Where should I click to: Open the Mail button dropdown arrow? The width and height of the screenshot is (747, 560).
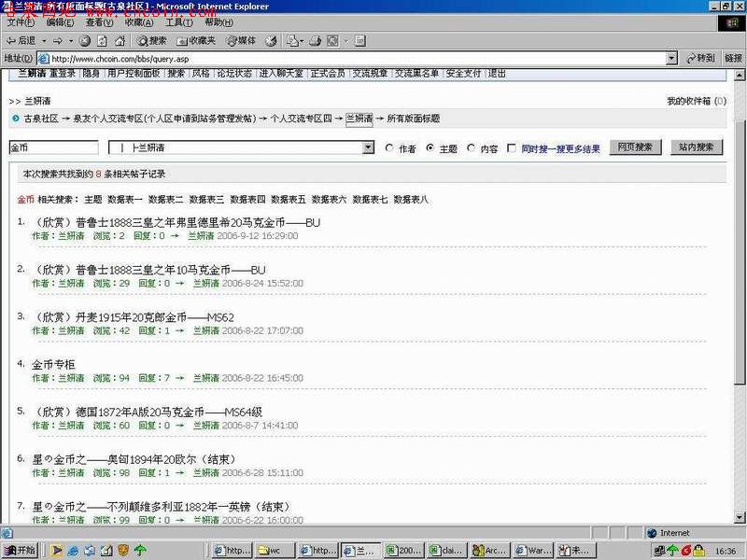pyautogui.click(x=302, y=41)
